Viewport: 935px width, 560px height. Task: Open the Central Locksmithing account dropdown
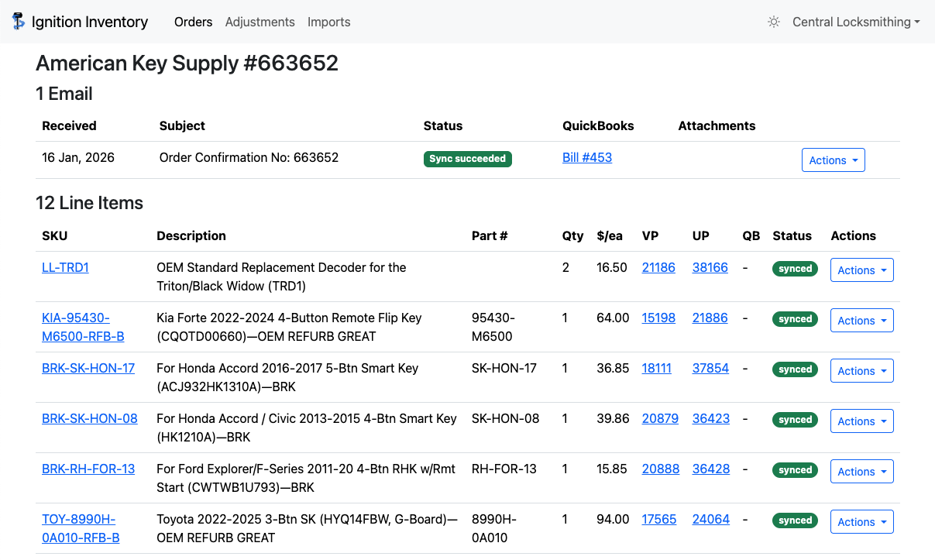click(x=855, y=22)
